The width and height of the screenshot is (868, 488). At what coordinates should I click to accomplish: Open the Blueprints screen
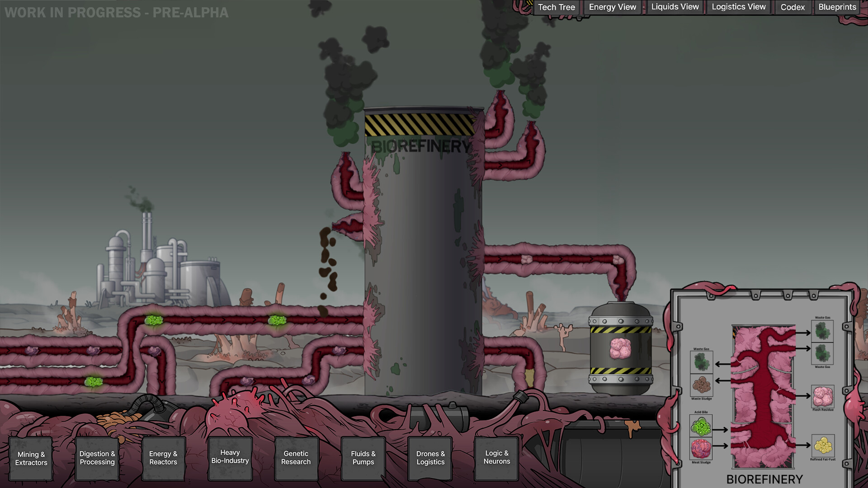[x=838, y=7]
